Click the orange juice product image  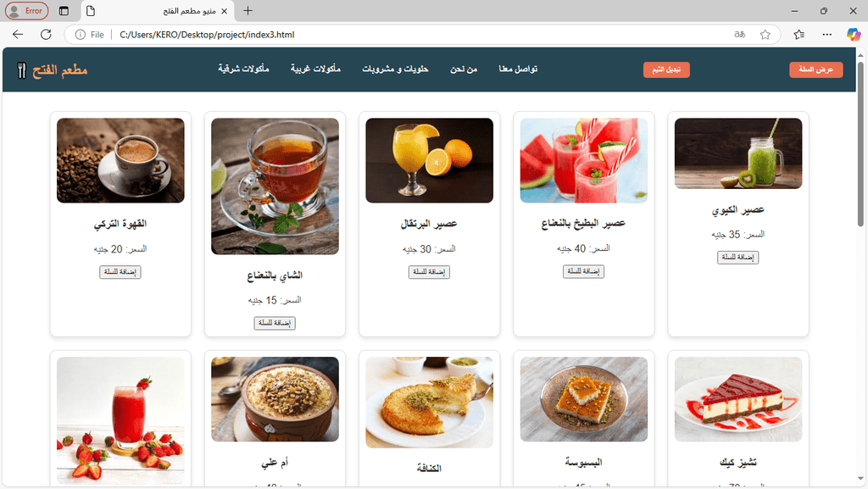point(430,160)
